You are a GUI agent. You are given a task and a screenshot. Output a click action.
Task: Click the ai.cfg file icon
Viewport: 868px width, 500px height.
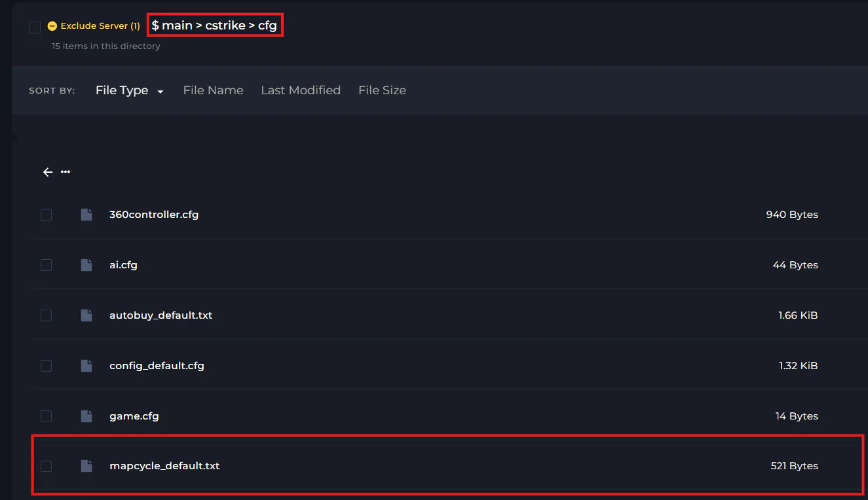(x=86, y=265)
